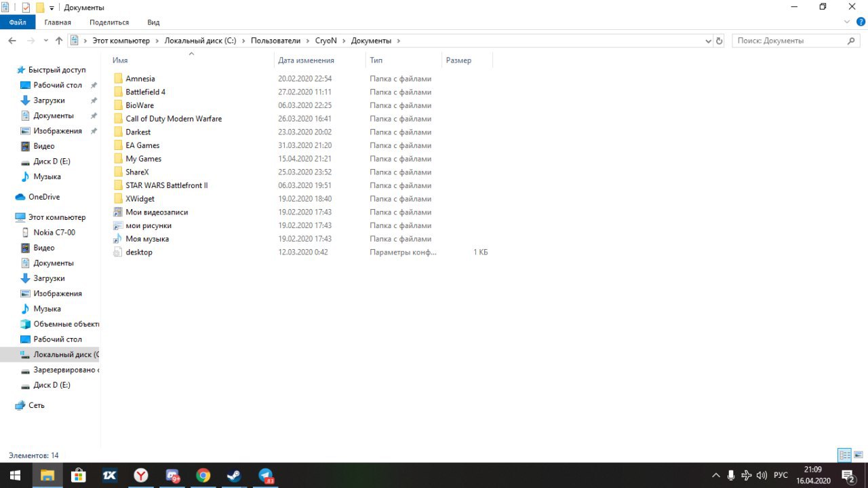Select the Darkest folder icon
The image size is (868, 488).
[x=119, y=132]
